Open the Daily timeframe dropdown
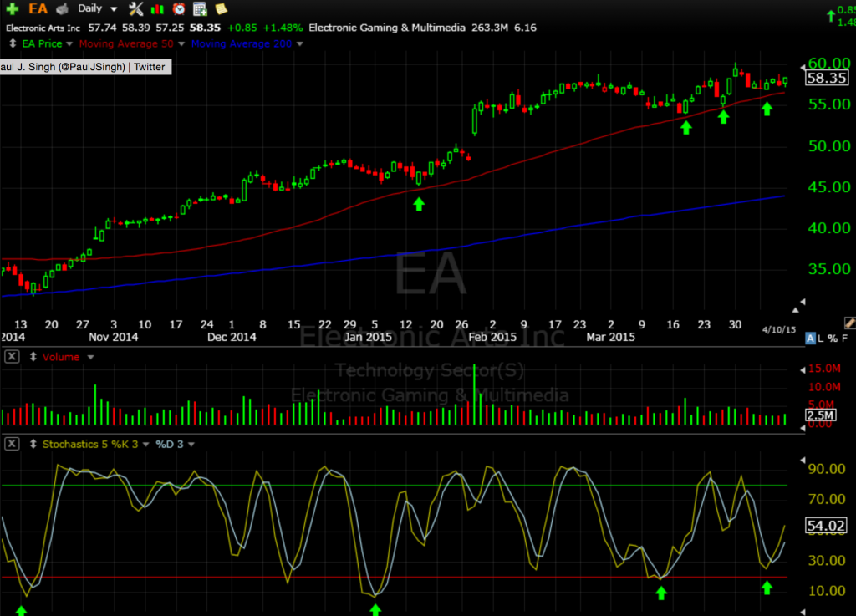This screenshot has width=856, height=616. pyautogui.click(x=97, y=8)
